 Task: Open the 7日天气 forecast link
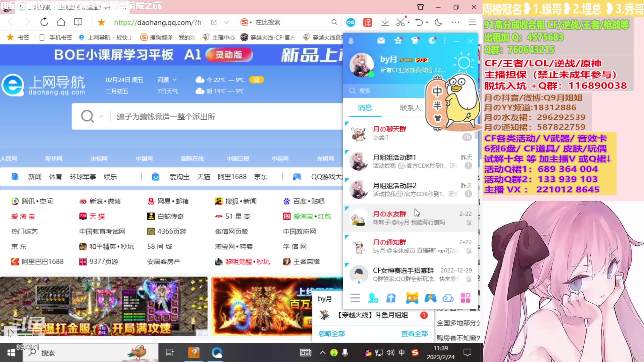[167, 91]
